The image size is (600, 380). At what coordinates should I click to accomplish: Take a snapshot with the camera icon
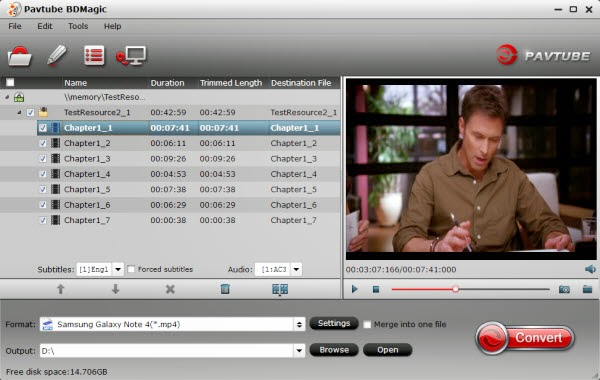[x=564, y=289]
